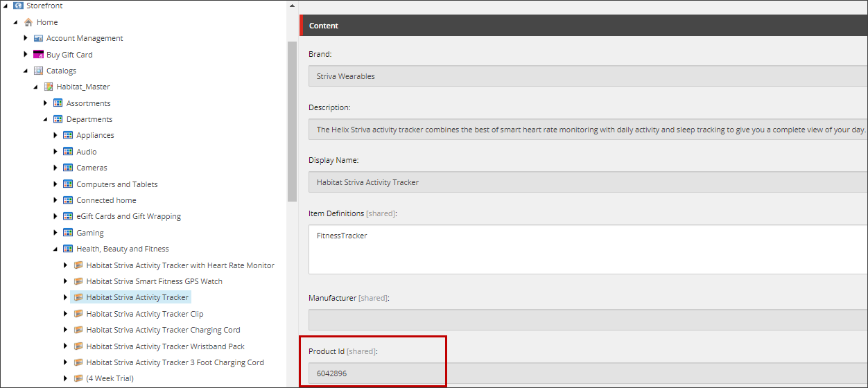Viewport: 868px width, 388px height.
Task: Expand the Gaming category node
Action: (x=55, y=233)
